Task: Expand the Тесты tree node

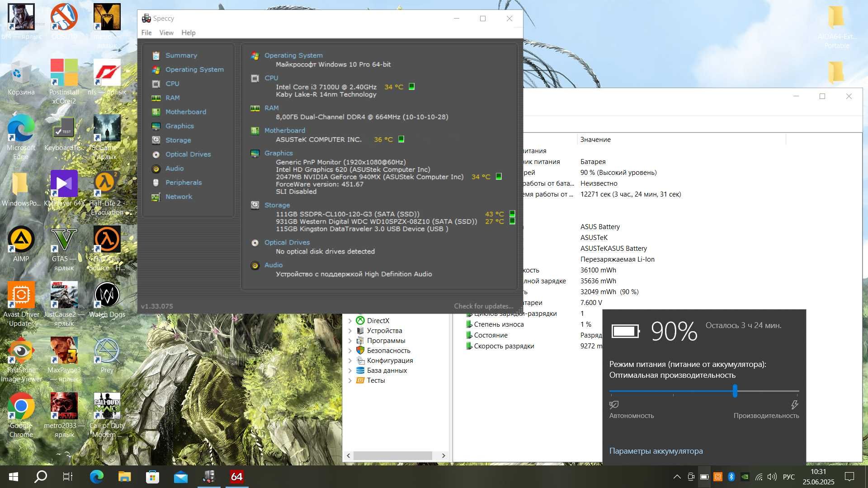Action: tap(350, 380)
